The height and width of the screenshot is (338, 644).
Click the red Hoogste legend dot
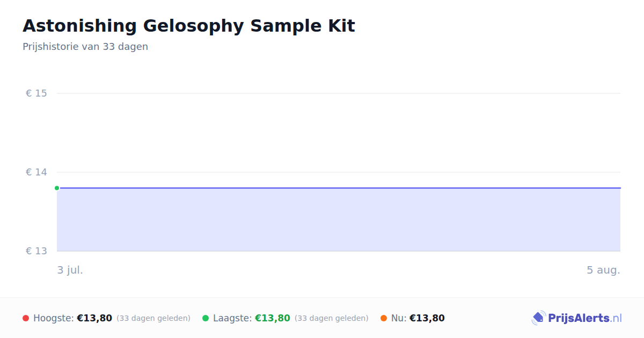(x=26, y=318)
